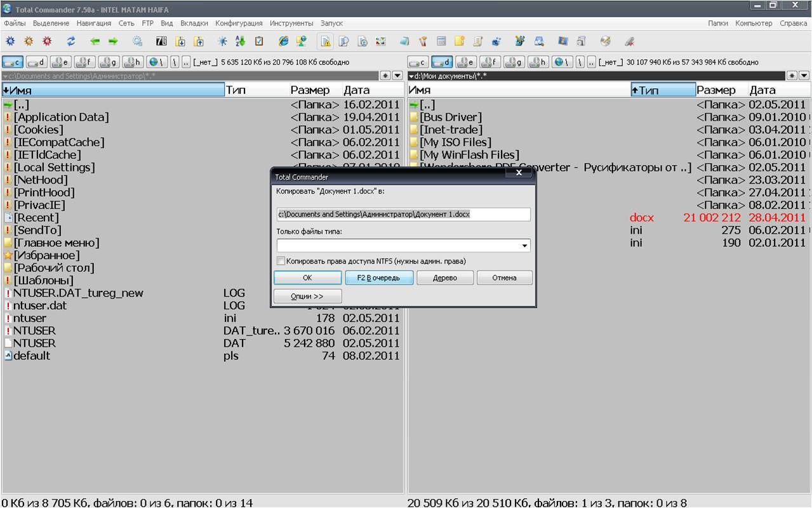Open the Навигация menu
The image size is (812, 508).
pyautogui.click(x=94, y=23)
